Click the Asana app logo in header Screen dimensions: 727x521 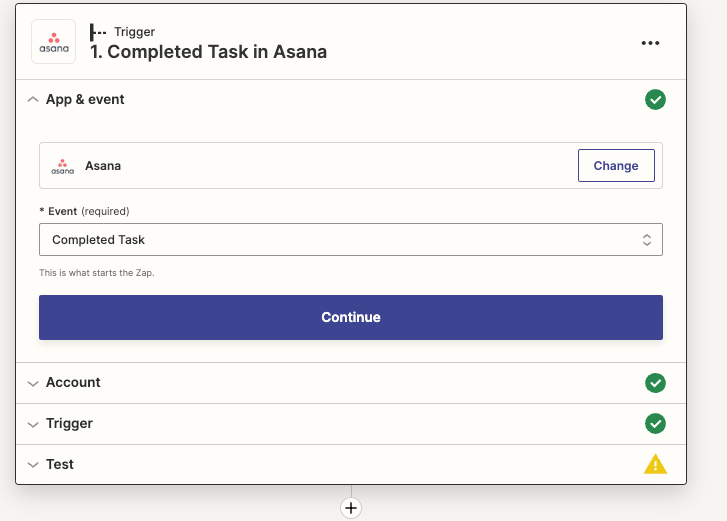point(53,42)
